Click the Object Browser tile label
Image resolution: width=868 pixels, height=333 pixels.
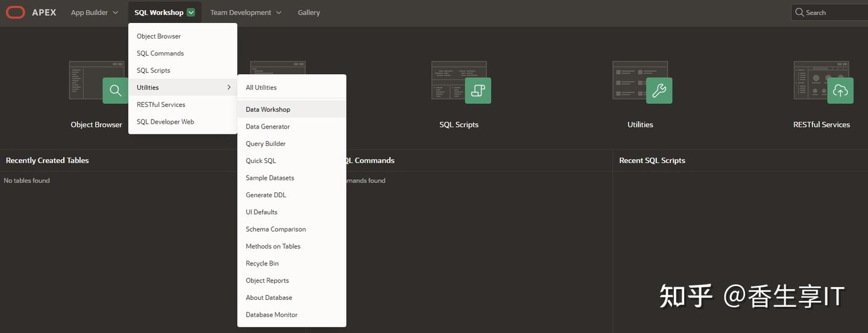click(96, 125)
